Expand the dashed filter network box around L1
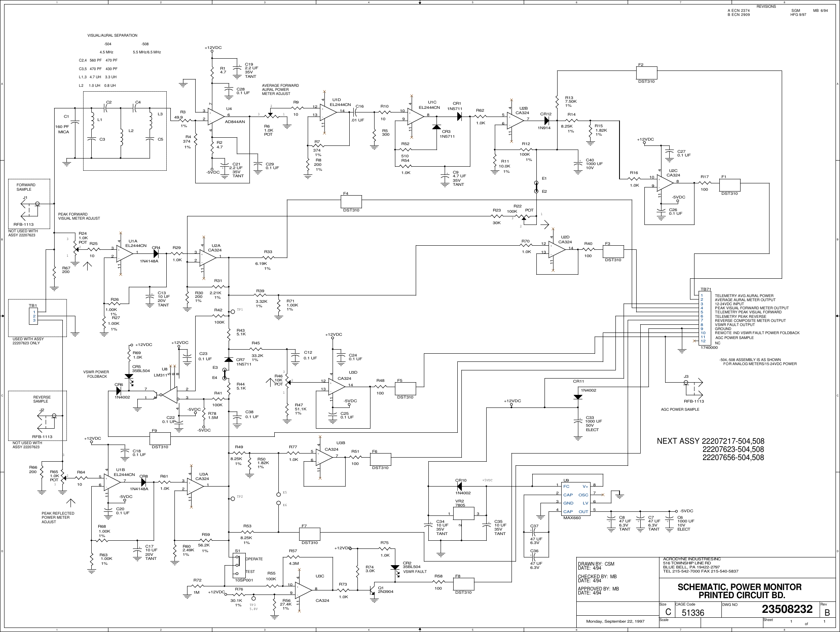 124,130
